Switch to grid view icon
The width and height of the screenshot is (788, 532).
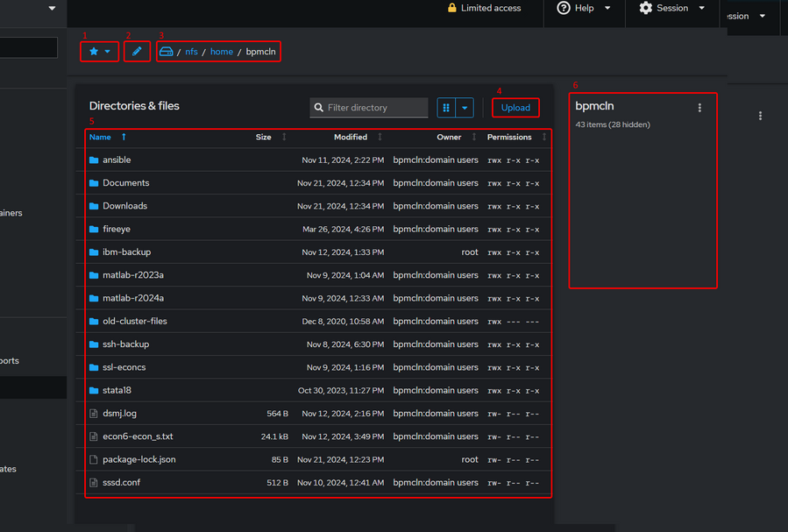pyautogui.click(x=446, y=108)
